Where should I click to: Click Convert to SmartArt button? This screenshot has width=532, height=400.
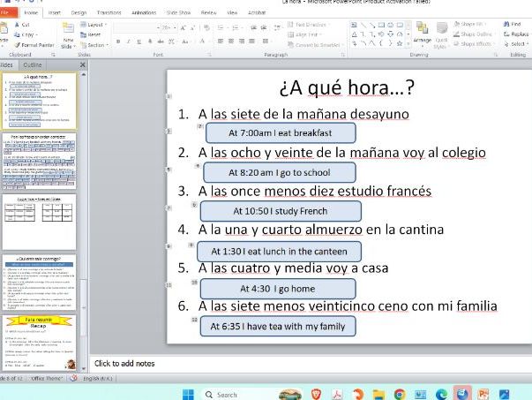click(x=315, y=45)
